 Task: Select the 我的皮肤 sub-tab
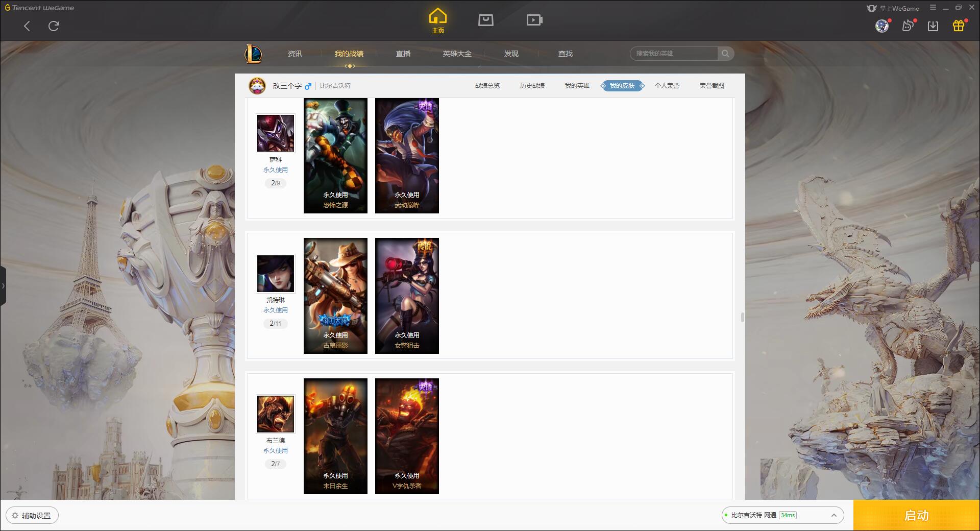[622, 86]
